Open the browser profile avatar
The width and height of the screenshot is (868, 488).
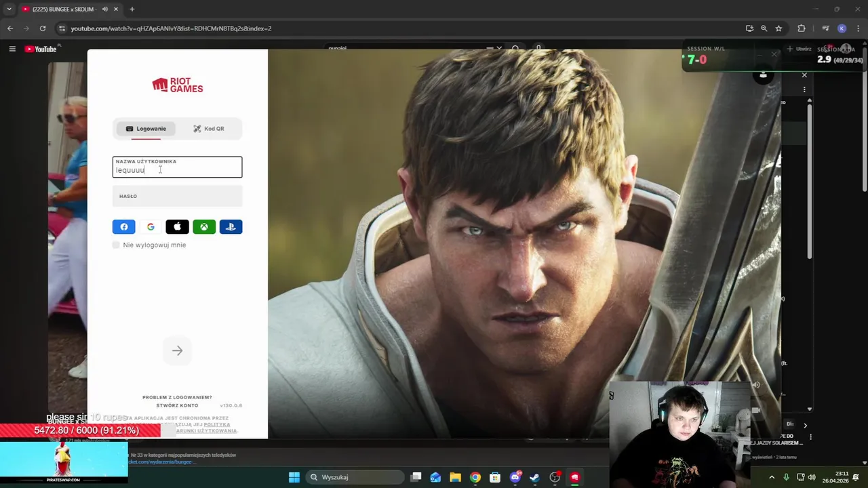coord(842,28)
